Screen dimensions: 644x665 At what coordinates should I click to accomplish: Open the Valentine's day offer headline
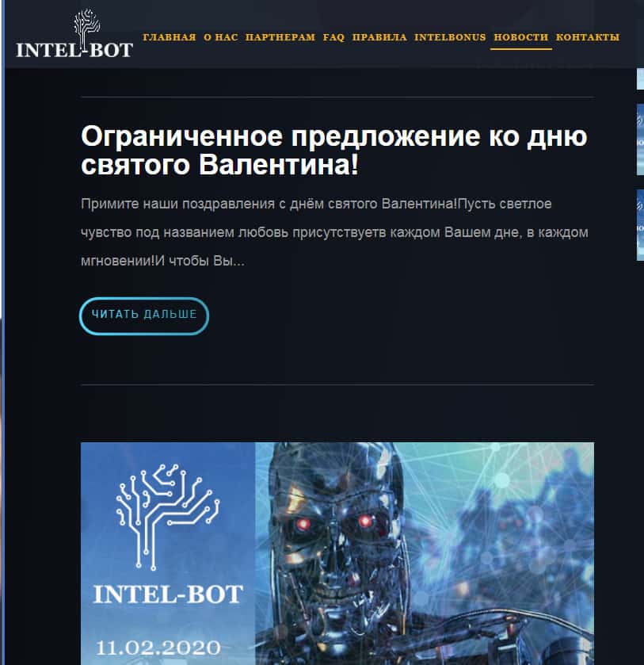click(x=334, y=150)
